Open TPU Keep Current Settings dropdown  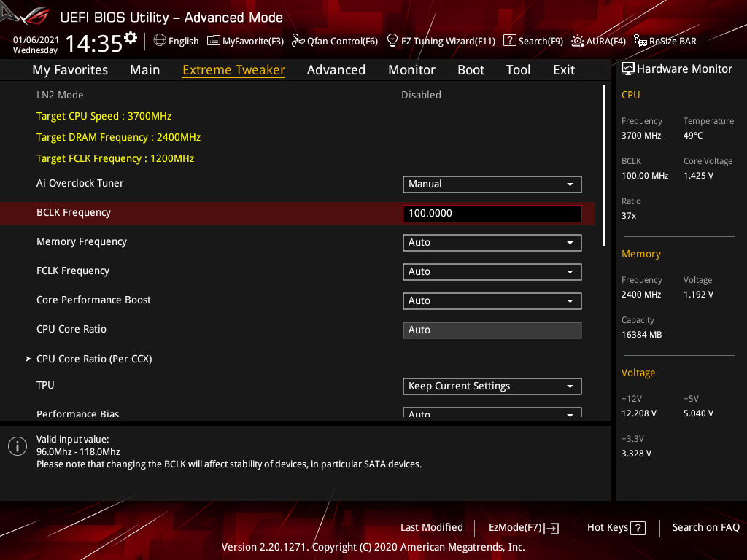492,386
